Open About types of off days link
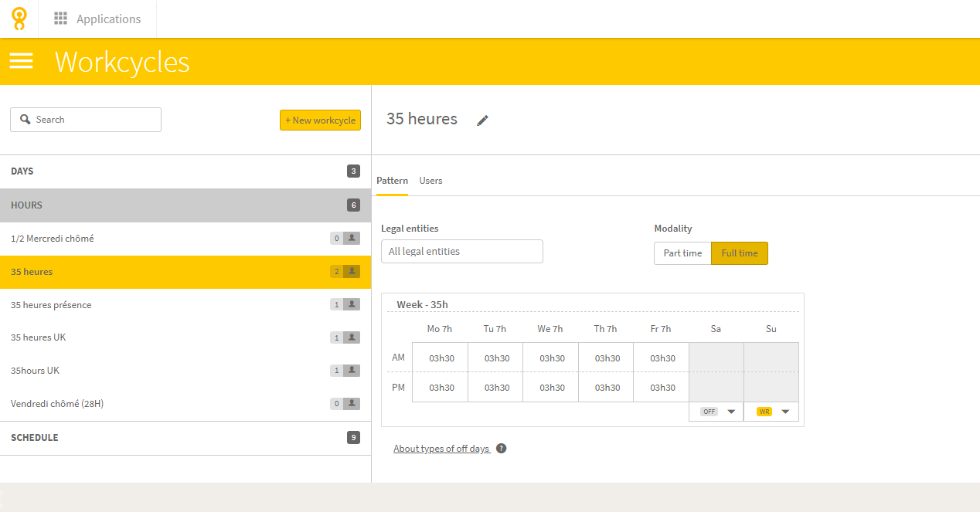The height and width of the screenshot is (512, 980). pyautogui.click(x=442, y=449)
